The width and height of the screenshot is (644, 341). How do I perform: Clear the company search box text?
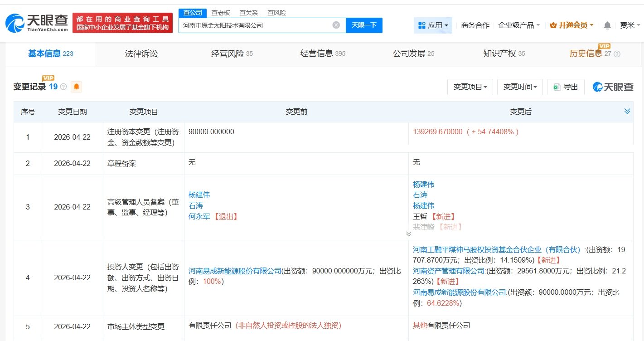[x=336, y=25]
